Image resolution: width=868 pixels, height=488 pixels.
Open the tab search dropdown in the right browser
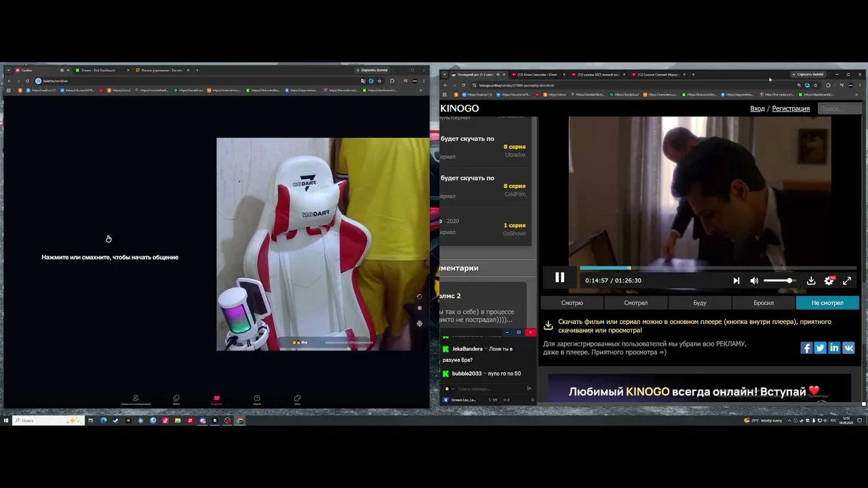(x=445, y=75)
